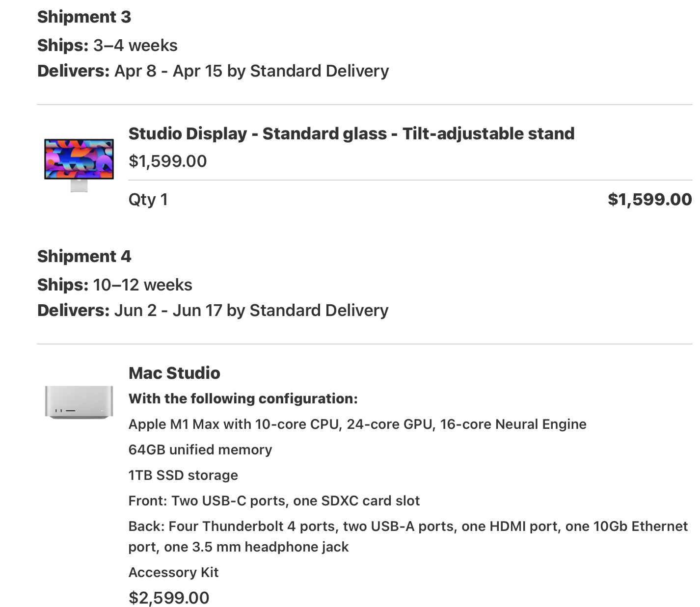700x607 pixels.
Task: Click the $2,599.00 Mac Studio price
Action: click(169, 598)
